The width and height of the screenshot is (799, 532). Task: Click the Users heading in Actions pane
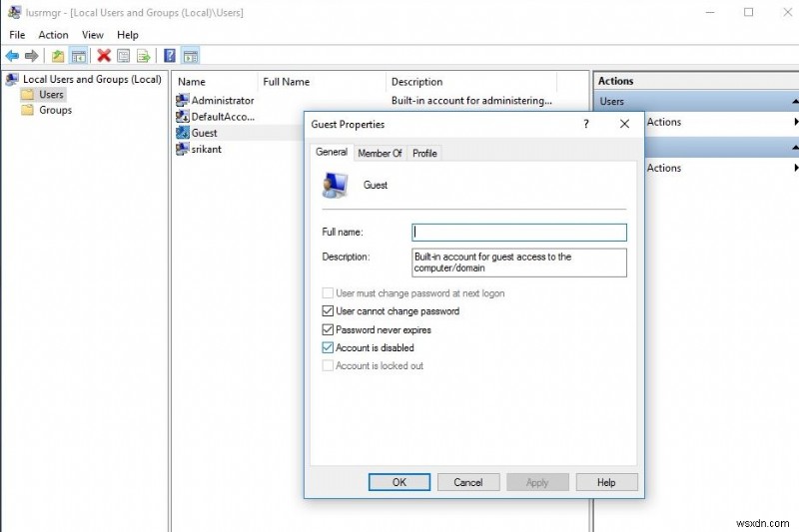[x=611, y=101]
